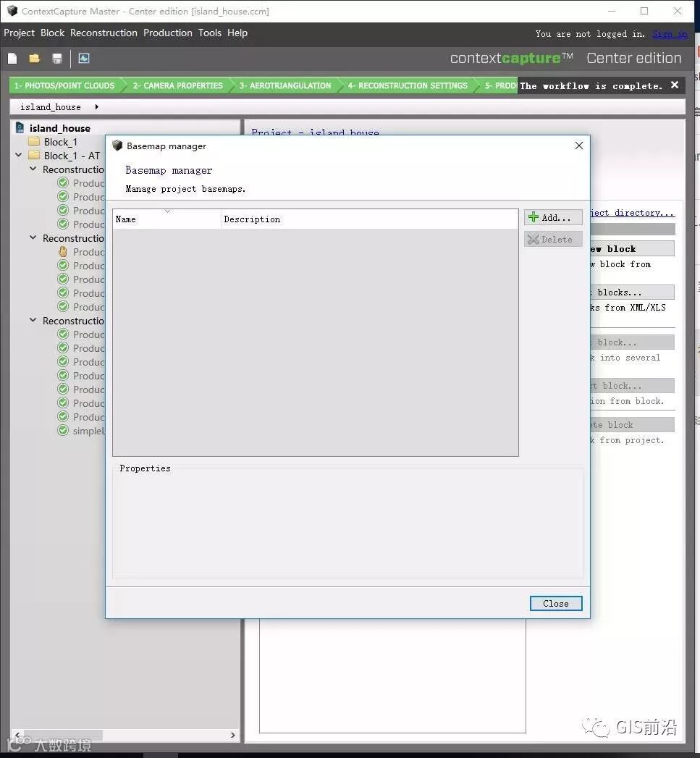Open the Tools menu

pos(210,33)
